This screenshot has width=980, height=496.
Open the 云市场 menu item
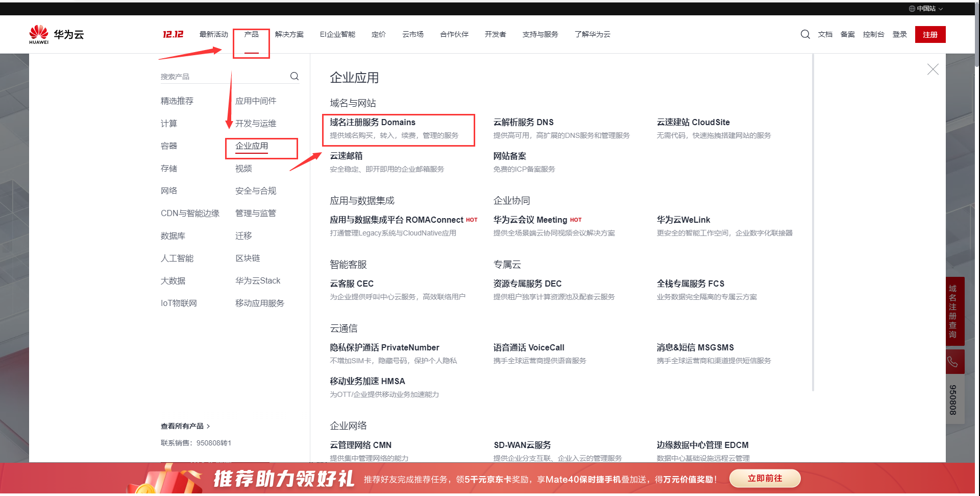[x=413, y=34]
